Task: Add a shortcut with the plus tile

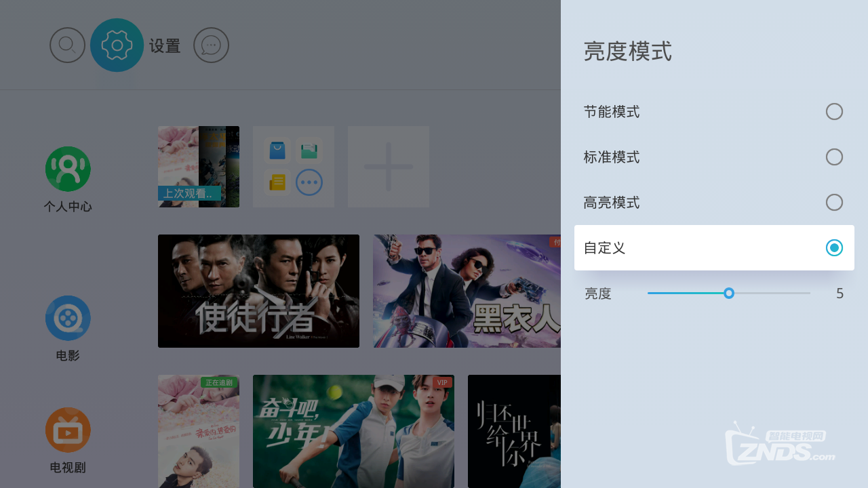Action: pyautogui.click(x=389, y=167)
